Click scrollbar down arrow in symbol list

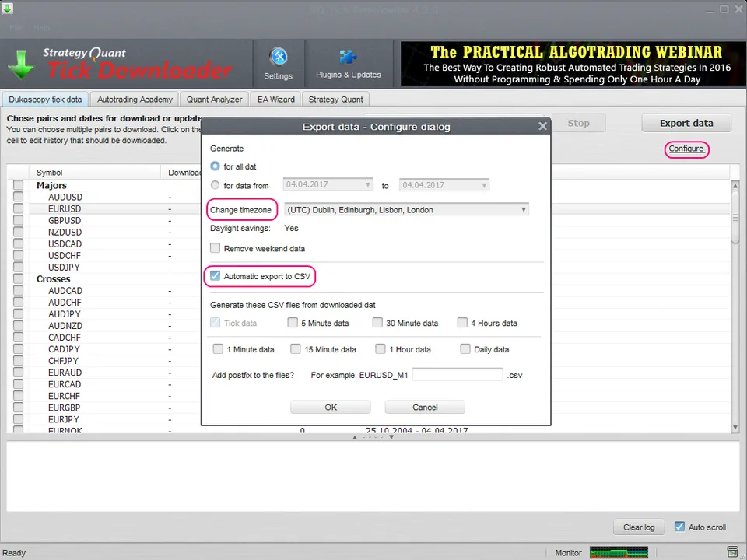coord(735,428)
